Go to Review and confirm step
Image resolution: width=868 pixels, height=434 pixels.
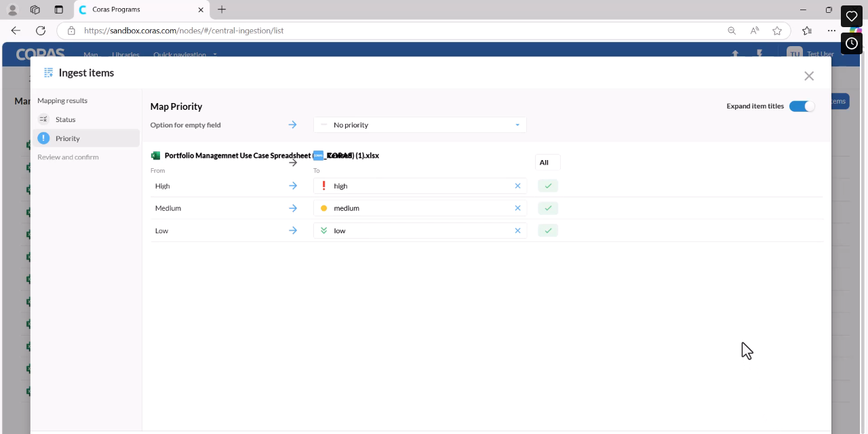click(x=68, y=157)
